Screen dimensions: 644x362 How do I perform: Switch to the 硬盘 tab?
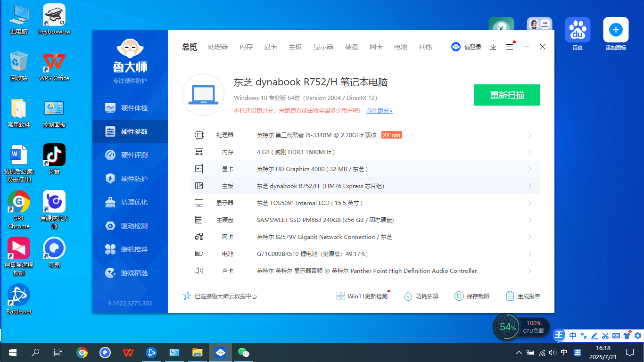(352, 47)
